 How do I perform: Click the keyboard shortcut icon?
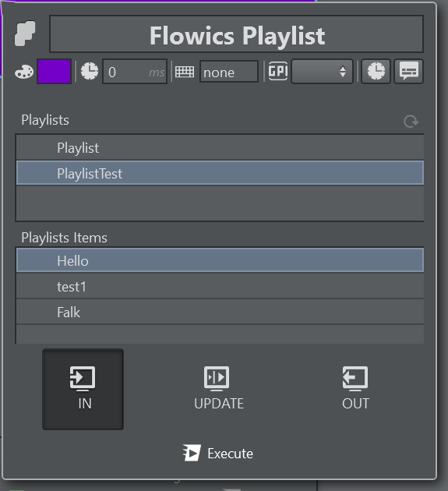click(x=185, y=72)
